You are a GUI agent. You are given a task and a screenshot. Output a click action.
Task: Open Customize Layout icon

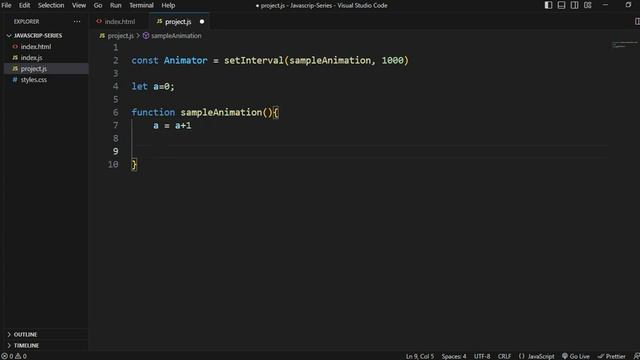click(587, 5)
